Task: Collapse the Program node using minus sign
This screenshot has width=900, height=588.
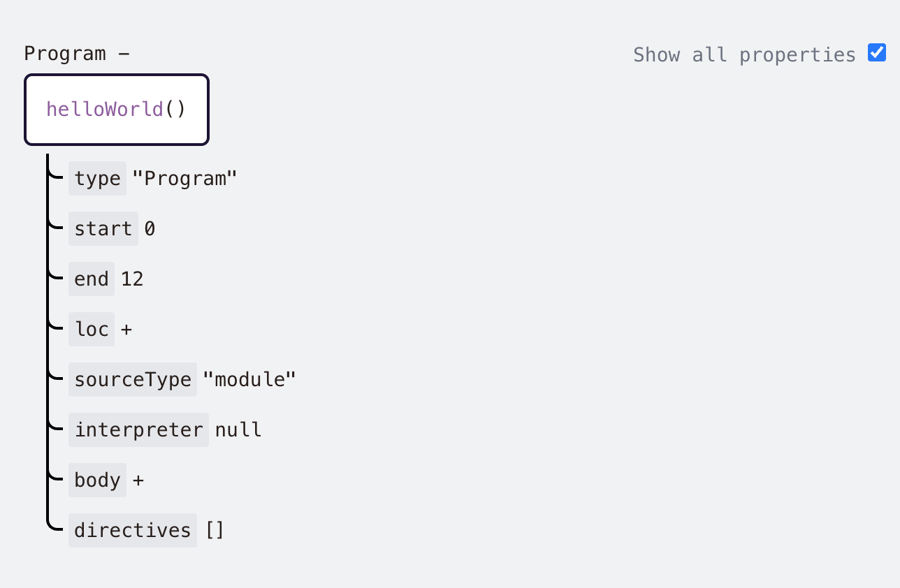Action: pos(124,54)
